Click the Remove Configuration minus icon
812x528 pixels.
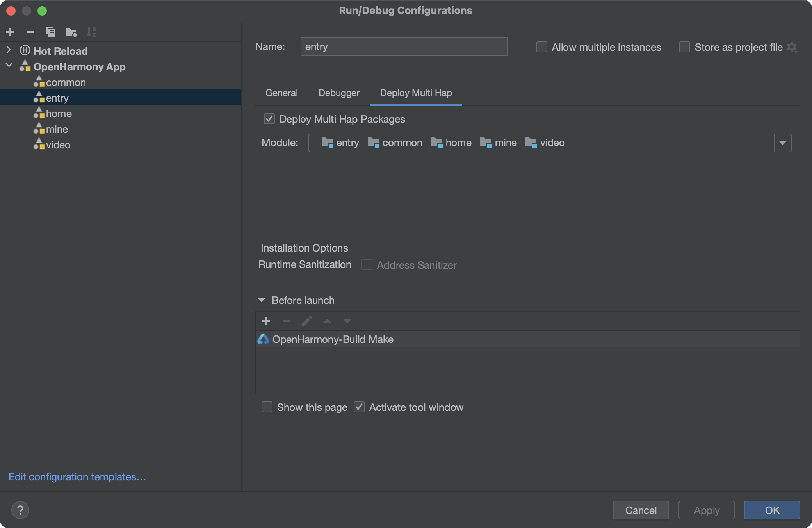click(x=30, y=32)
